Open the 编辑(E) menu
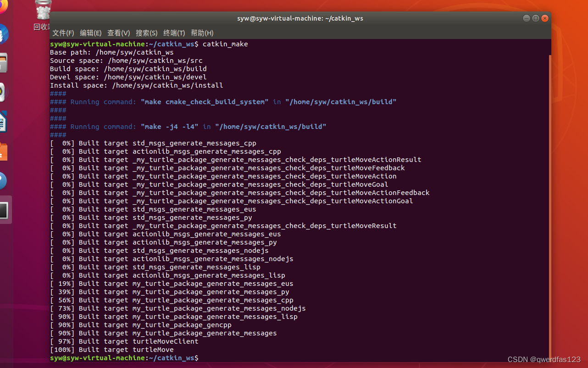This screenshot has width=588, height=368. pyautogui.click(x=90, y=33)
